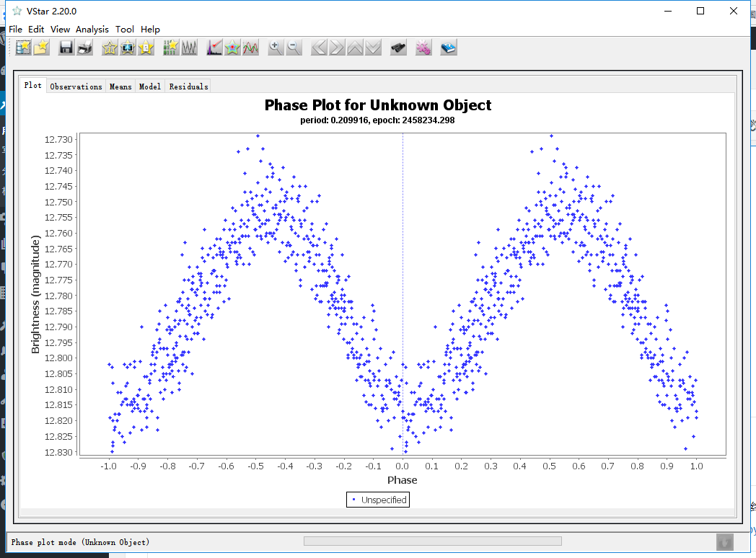Save the plot with floppy disk icon
The image size is (756, 558).
[x=66, y=48]
